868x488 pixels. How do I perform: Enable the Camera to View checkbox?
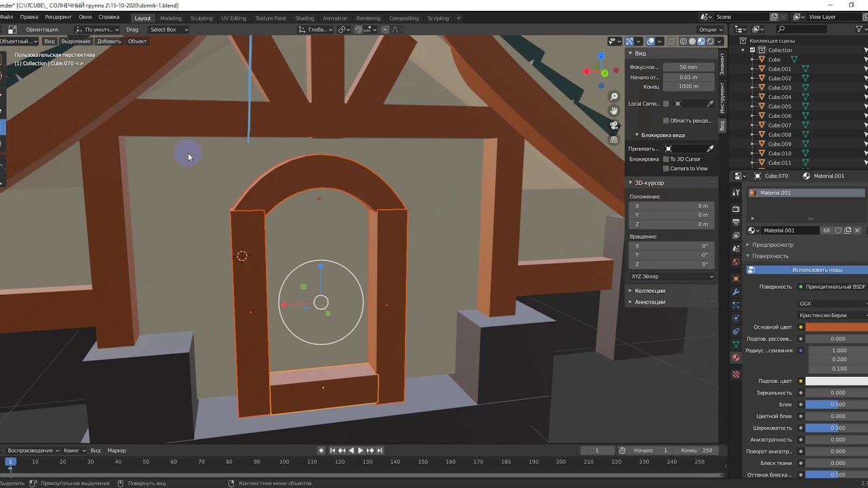pos(666,169)
